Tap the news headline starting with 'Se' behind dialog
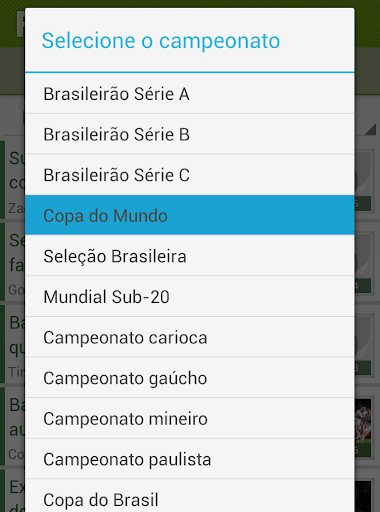 point(17,252)
